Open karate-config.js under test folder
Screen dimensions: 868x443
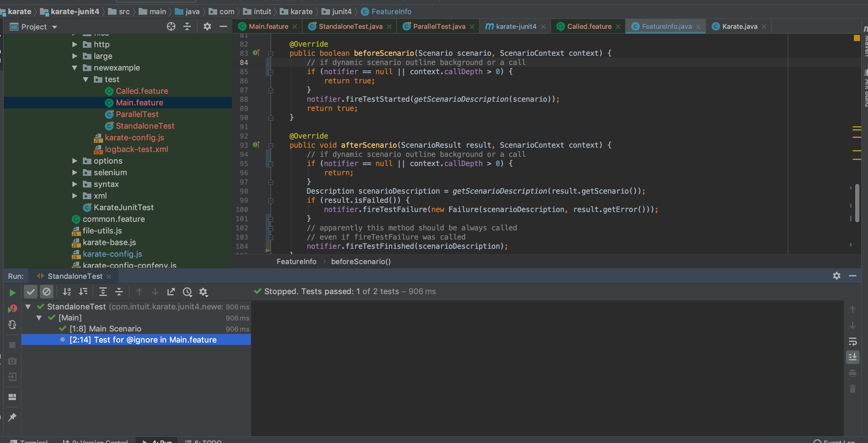134,138
